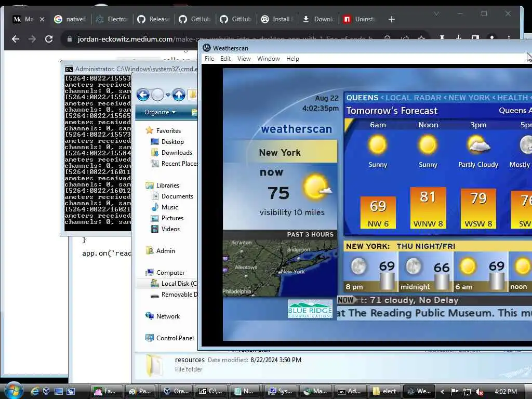Open Chrome's tab search chevron
Screen dimensions: 532x399
(x=436, y=14)
